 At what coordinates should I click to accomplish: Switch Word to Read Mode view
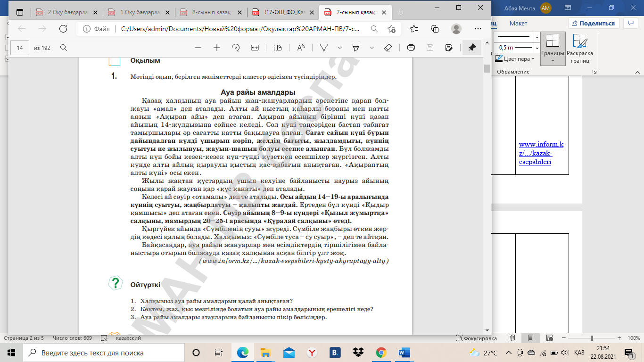pos(512,338)
